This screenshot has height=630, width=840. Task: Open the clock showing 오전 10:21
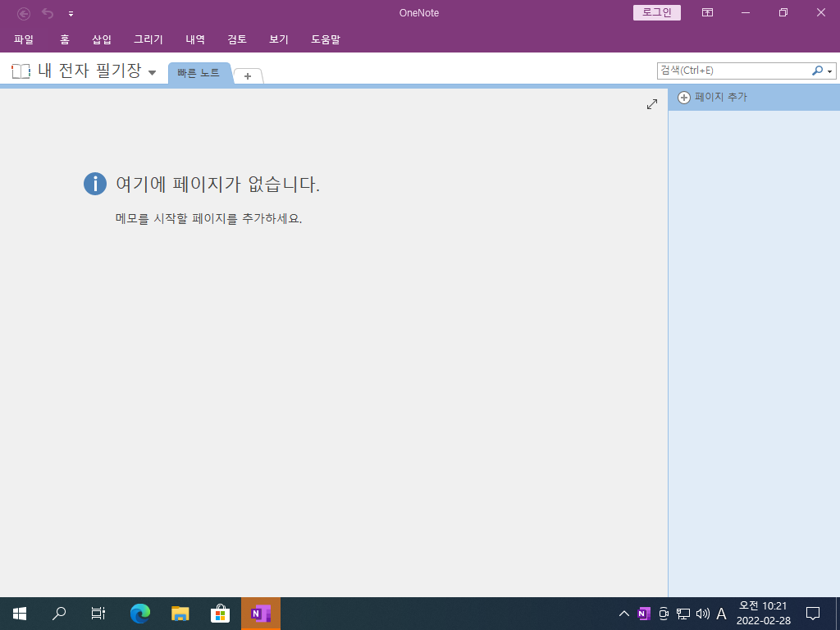(x=764, y=614)
